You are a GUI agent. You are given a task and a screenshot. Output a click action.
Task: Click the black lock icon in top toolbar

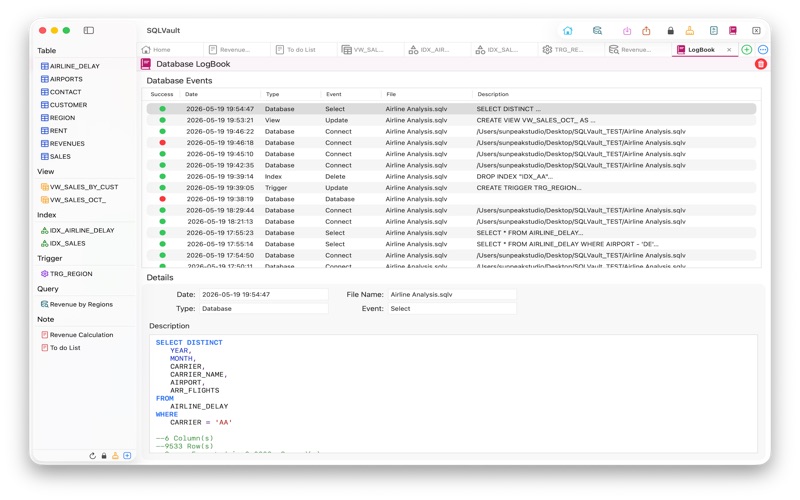click(670, 31)
